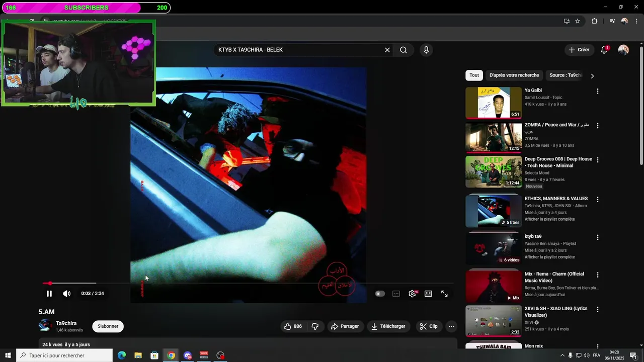The height and width of the screenshot is (362, 644).
Task: Open the YouTube account avatar menu
Action: (x=623, y=50)
